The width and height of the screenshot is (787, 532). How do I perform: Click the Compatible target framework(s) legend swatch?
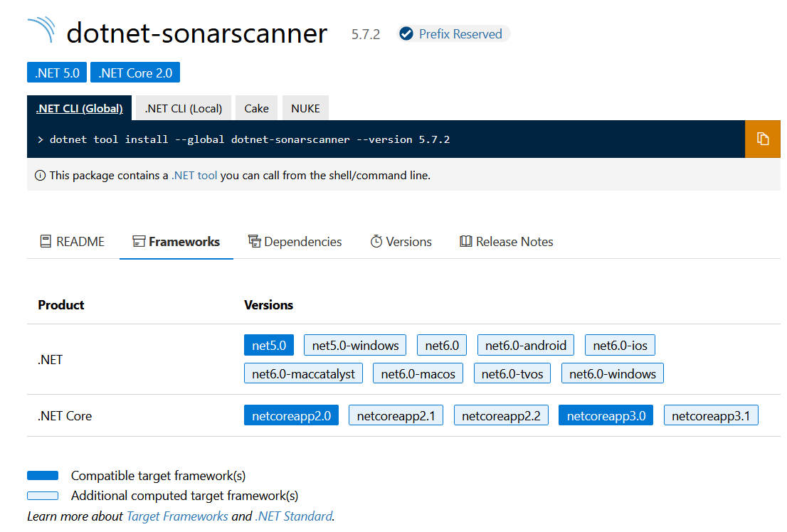tap(43, 475)
